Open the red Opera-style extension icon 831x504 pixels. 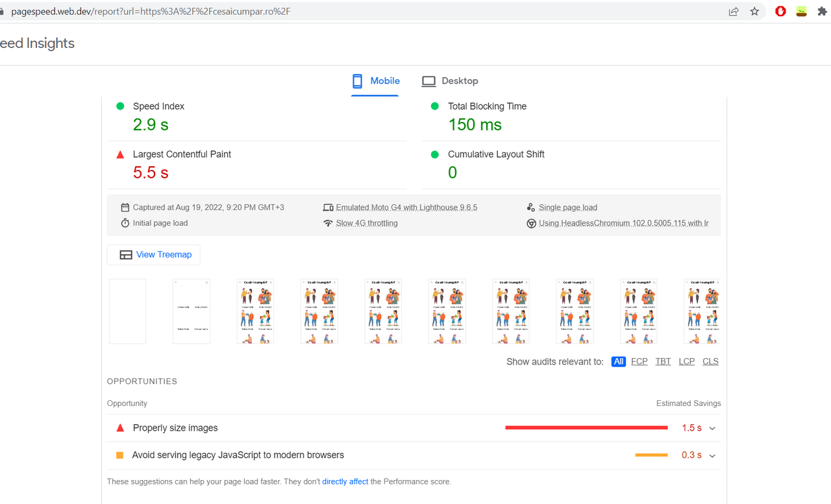click(x=780, y=12)
